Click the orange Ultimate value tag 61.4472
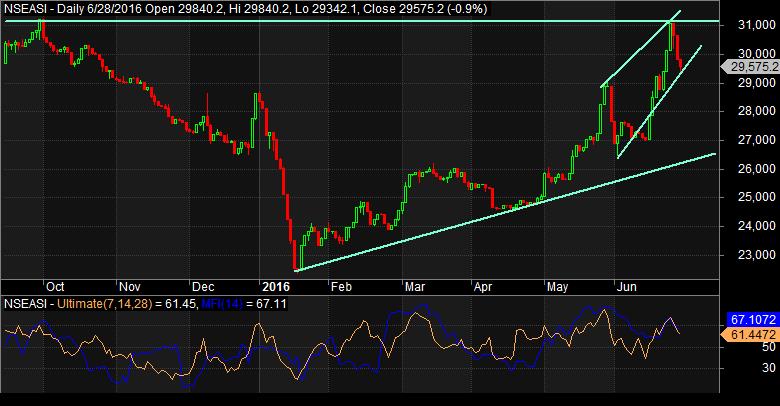Viewport: 780px width, 406px height. pyautogui.click(x=749, y=335)
